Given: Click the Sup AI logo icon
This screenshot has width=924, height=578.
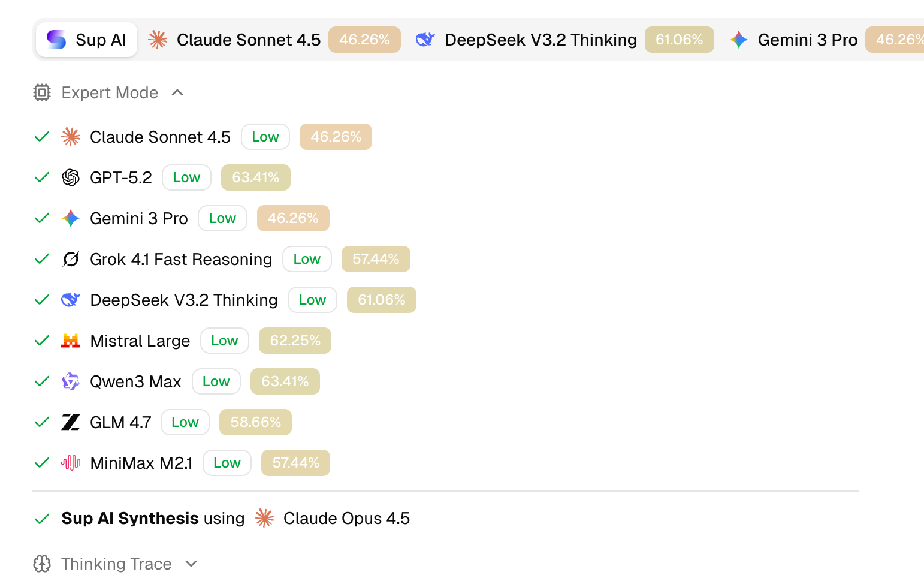Looking at the screenshot, I should point(56,40).
